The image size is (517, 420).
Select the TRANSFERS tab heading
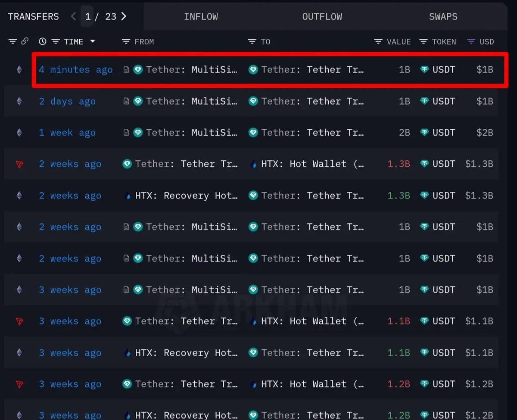coord(33,17)
